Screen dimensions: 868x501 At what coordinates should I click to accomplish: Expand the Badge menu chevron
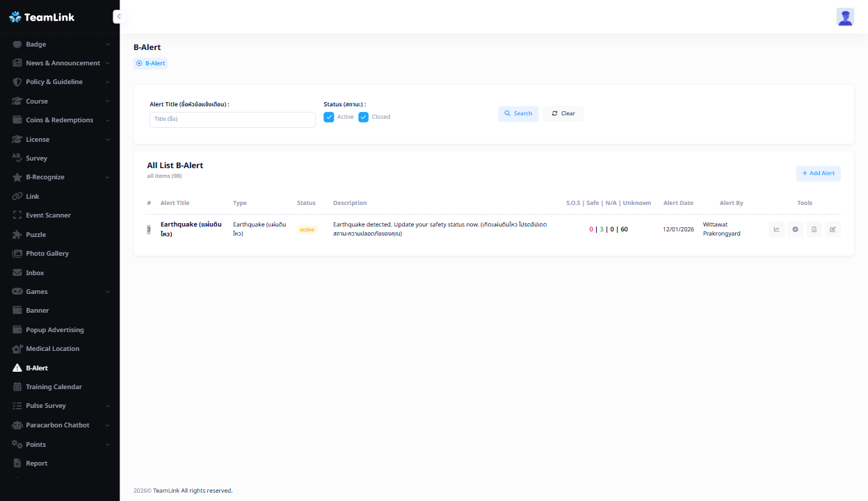[108, 44]
